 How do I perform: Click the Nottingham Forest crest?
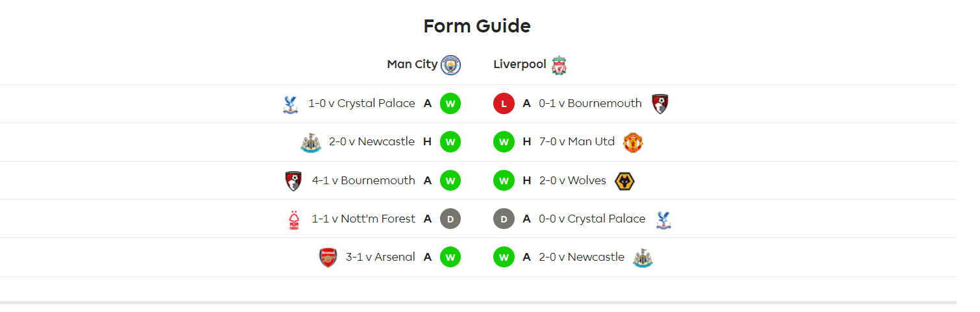point(295,219)
